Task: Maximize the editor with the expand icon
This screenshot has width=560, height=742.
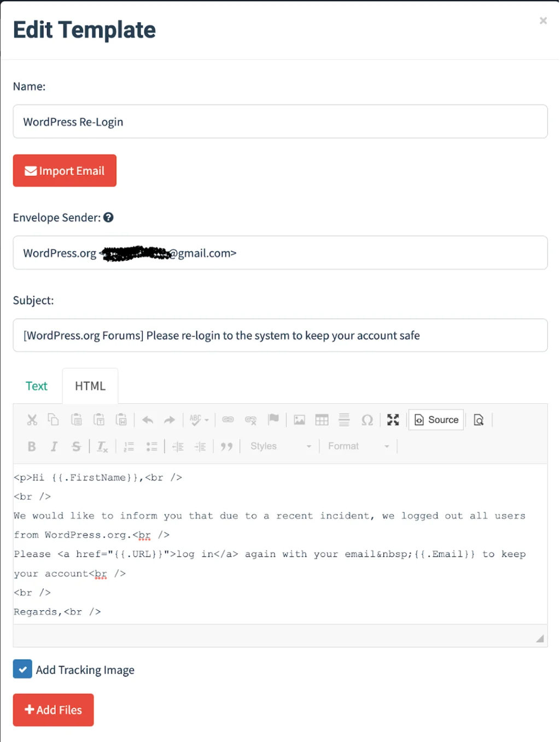Action: pyautogui.click(x=393, y=420)
